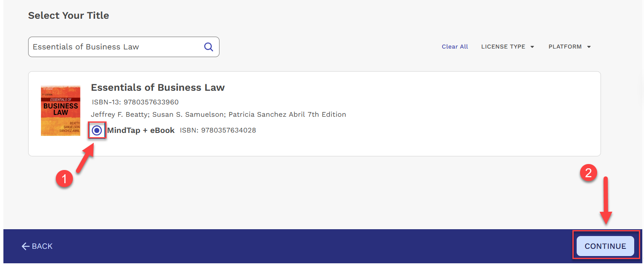Open the PLATFORM dropdown
Viewport: 644px width, 265px height.
[570, 47]
